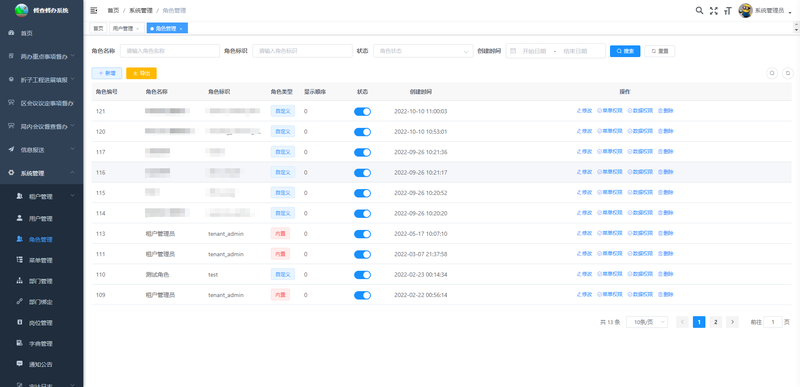The image size is (800, 387).
Task: Open 数据权限 for role 116
Action: (640, 172)
